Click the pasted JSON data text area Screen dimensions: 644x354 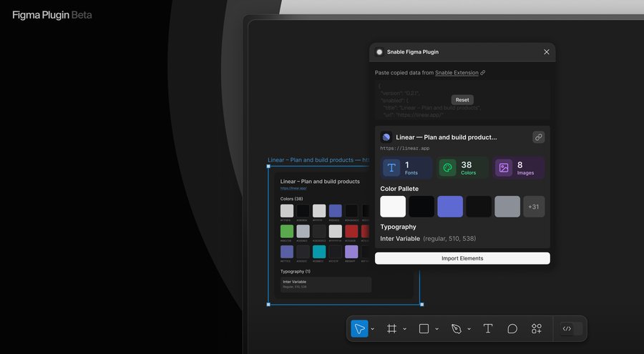[x=462, y=100]
